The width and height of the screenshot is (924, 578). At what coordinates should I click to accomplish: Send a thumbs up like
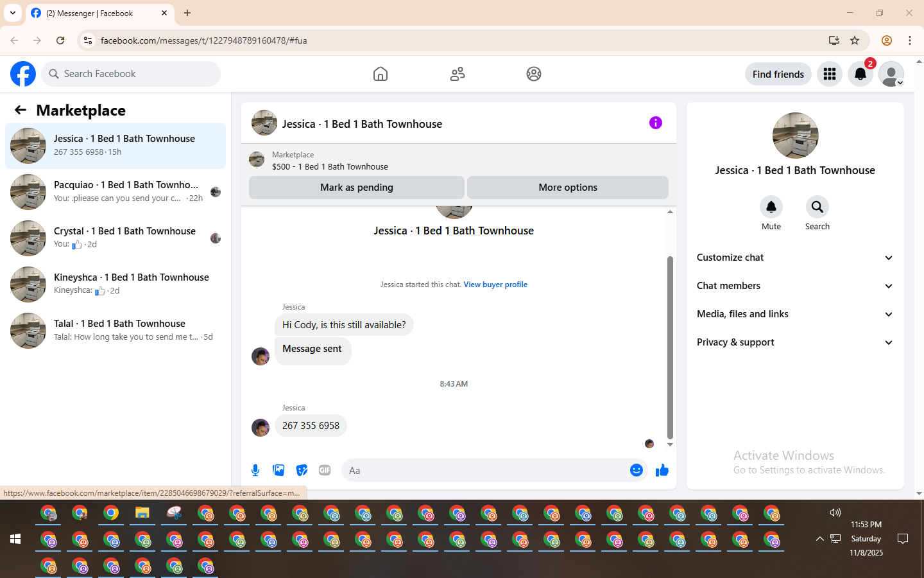[x=662, y=471]
